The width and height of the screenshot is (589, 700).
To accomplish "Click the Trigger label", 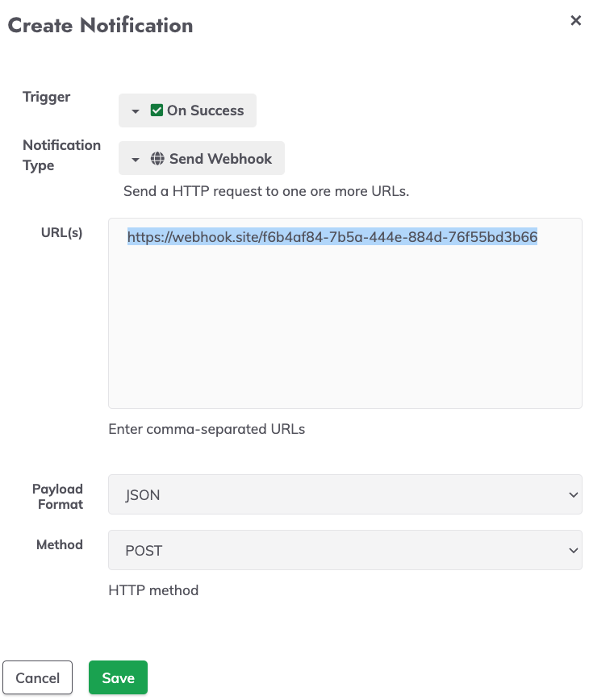I will (47, 98).
